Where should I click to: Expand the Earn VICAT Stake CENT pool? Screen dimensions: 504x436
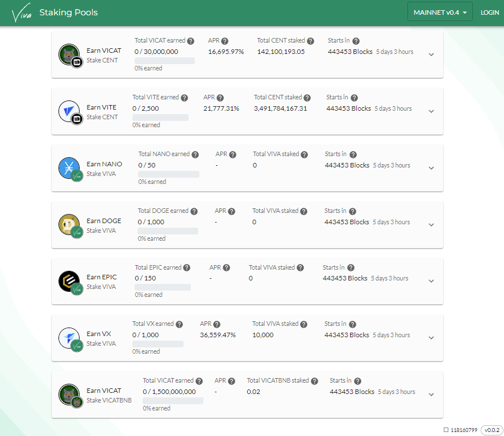click(x=431, y=54)
